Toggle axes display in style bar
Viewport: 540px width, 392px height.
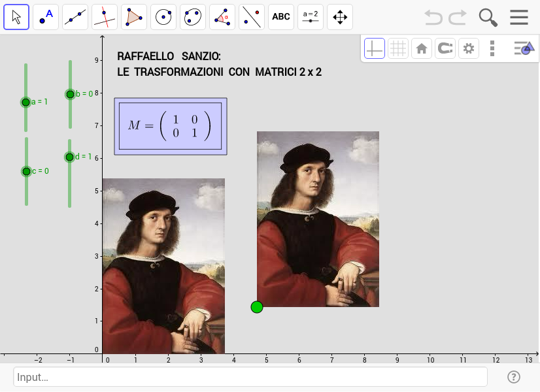[375, 48]
